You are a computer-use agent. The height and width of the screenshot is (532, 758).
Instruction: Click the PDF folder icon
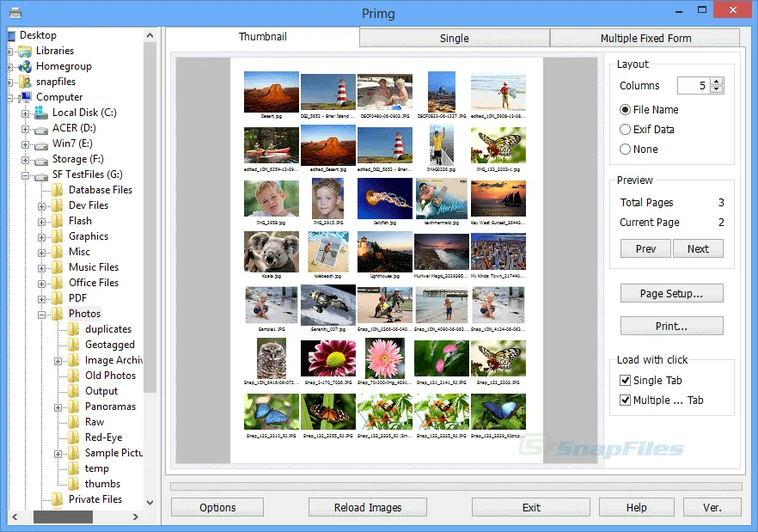tap(58, 298)
